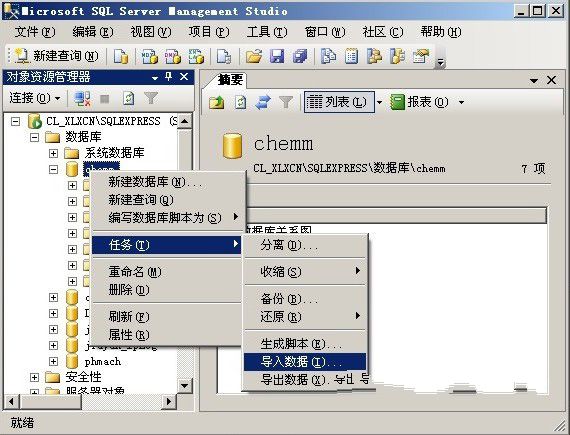The height and width of the screenshot is (435, 570).
Task: Expand the phmach database node
Action: pyautogui.click(x=53, y=362)
